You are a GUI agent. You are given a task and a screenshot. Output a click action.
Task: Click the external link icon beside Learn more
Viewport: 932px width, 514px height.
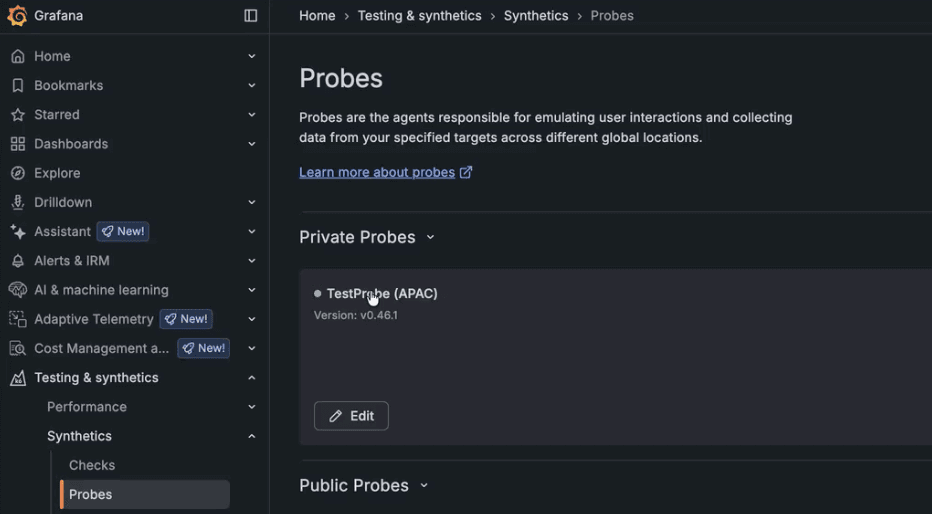[466, 172]
